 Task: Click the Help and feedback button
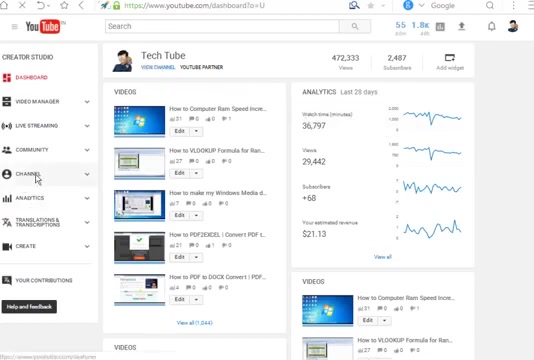(x=29, y=307)
